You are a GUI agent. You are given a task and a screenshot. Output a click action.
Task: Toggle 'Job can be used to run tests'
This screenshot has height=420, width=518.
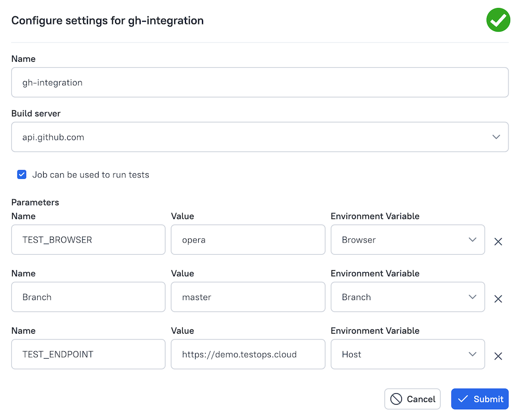22,174
